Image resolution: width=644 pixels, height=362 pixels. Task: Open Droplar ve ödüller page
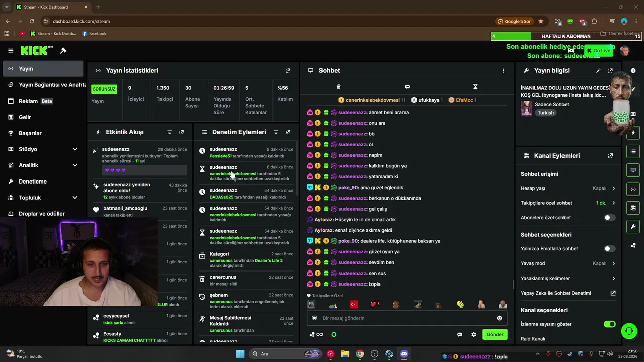coord(43,214)
